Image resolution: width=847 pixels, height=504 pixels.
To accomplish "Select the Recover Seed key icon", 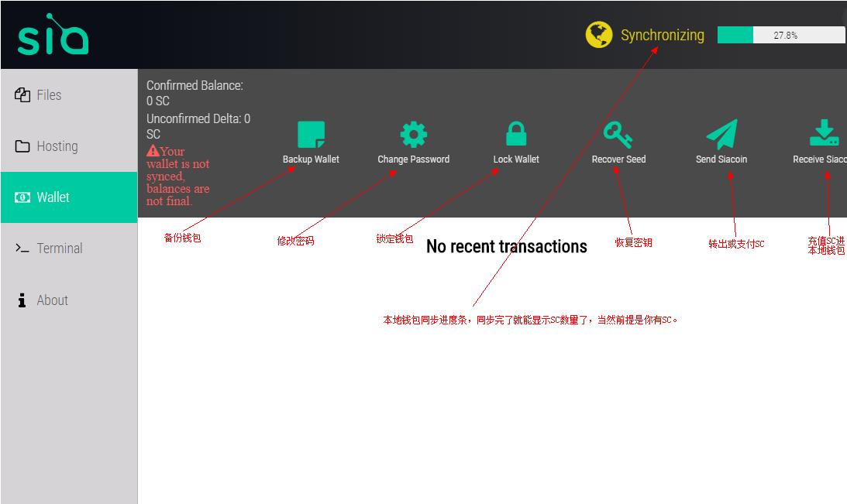I will 618,133.
